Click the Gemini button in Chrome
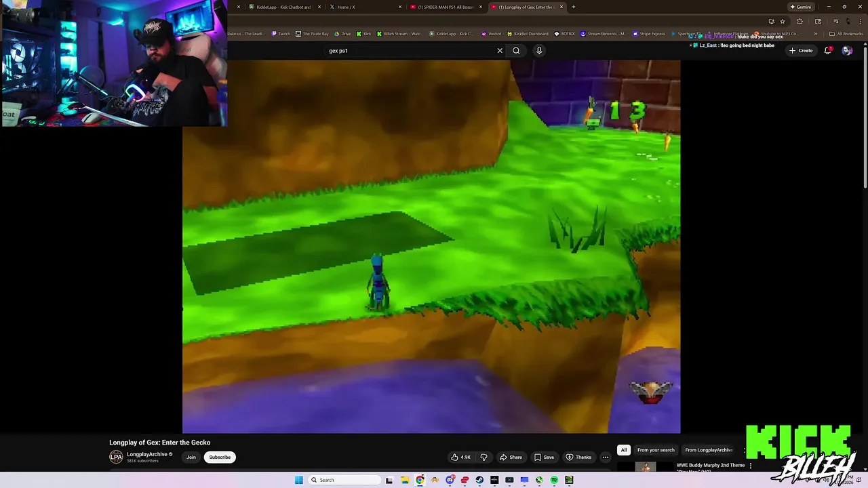 pos(800,7)
